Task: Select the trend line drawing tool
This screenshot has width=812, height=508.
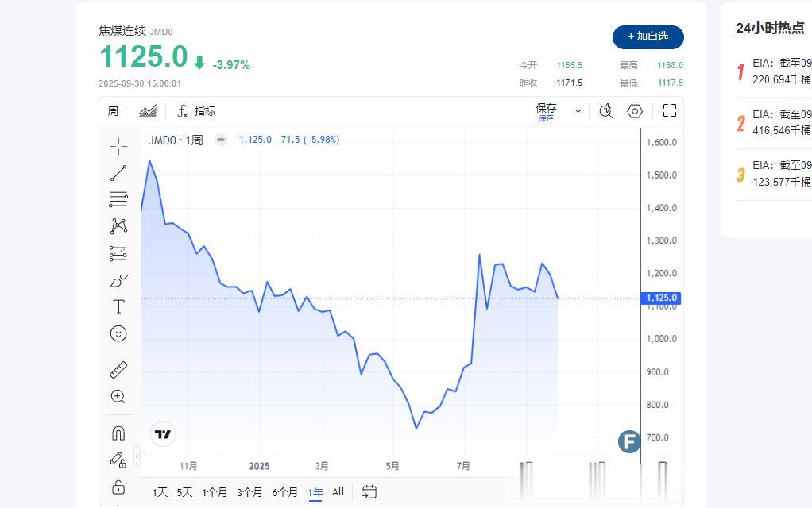Action: click(118, 173)
